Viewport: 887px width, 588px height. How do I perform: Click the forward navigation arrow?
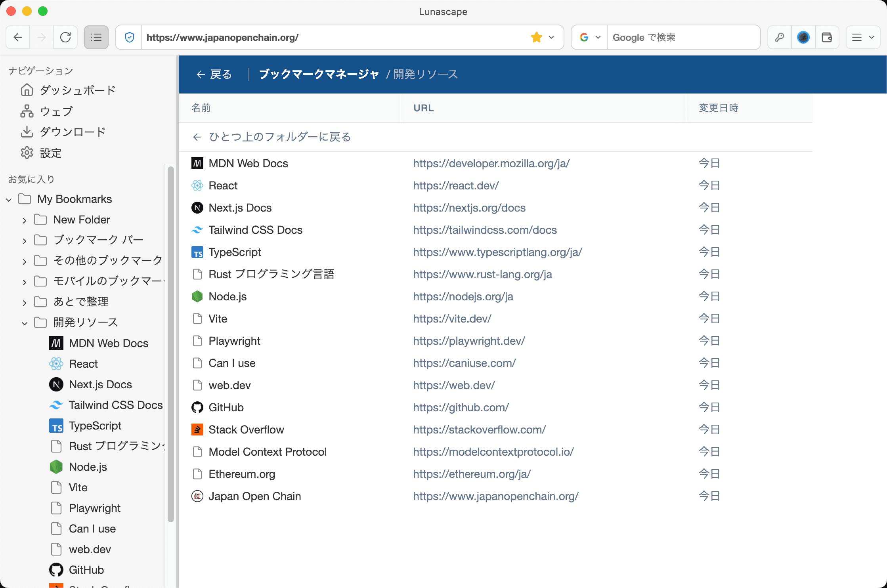[42, 37]
